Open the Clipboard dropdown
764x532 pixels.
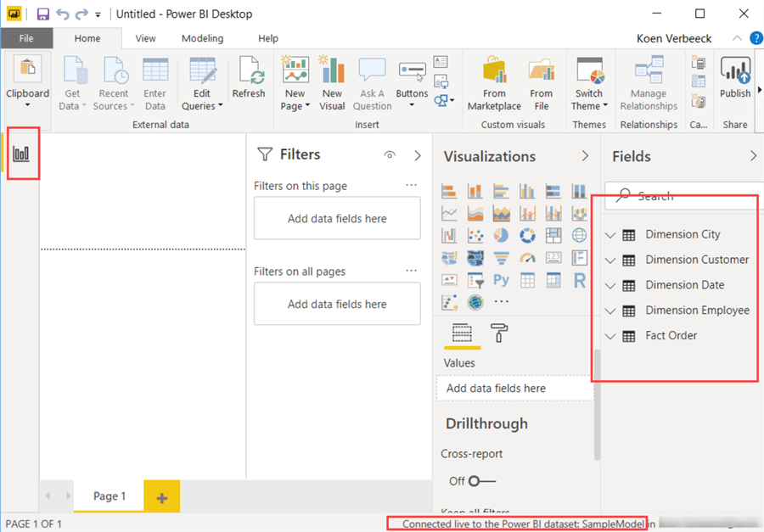pyautogui.click(x=27, y=104)
